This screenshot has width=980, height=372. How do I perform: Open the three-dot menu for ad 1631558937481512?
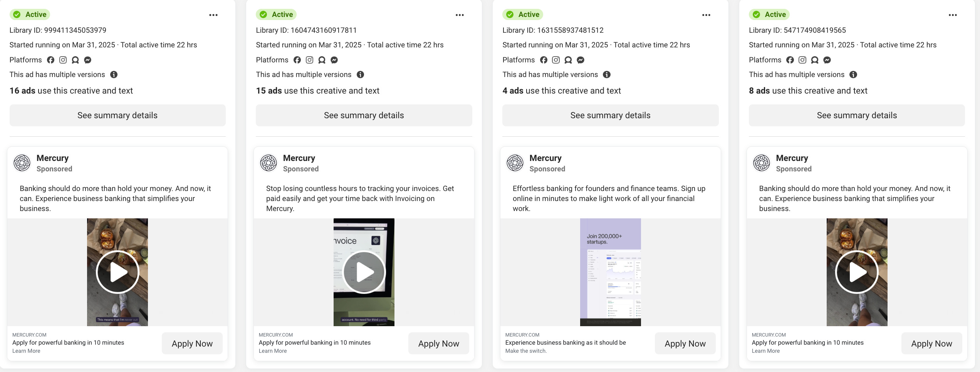click(706, 15)
